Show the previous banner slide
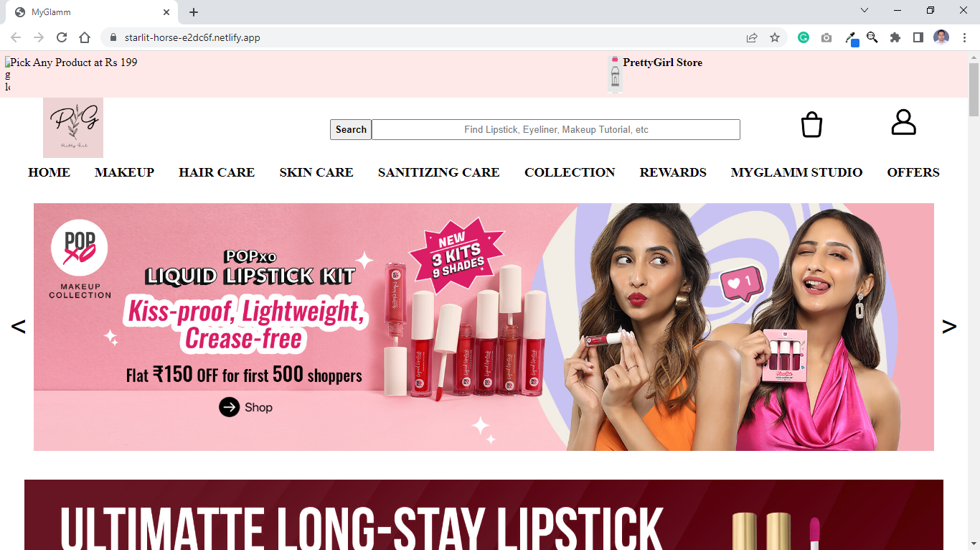The height and width of the screenshot is (550, 980). tap(18, 327)
